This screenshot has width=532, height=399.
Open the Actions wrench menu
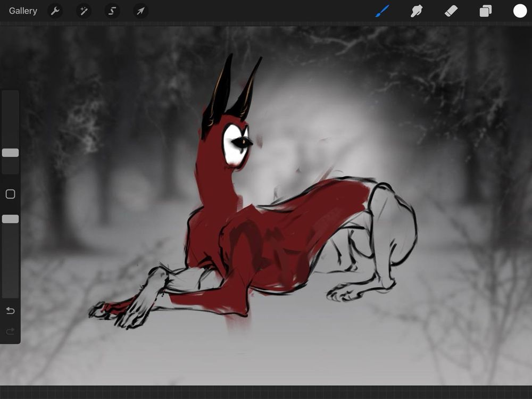[55, 11]
